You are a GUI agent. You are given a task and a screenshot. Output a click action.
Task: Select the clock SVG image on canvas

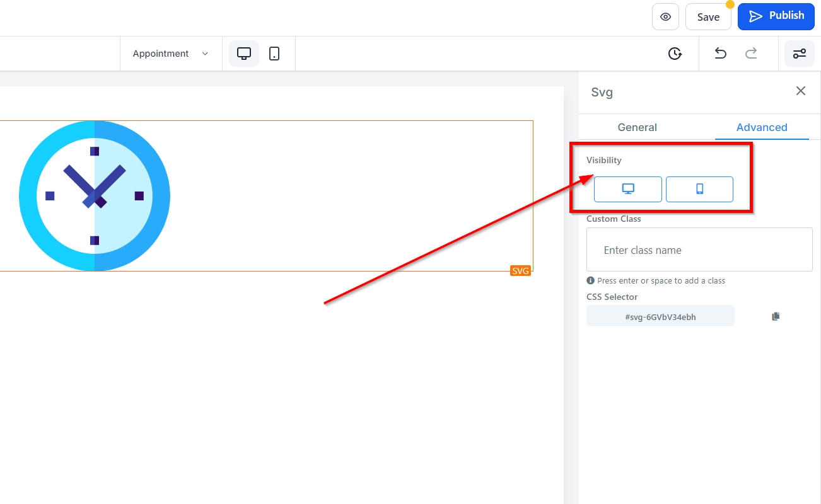[x=95, y=196]
